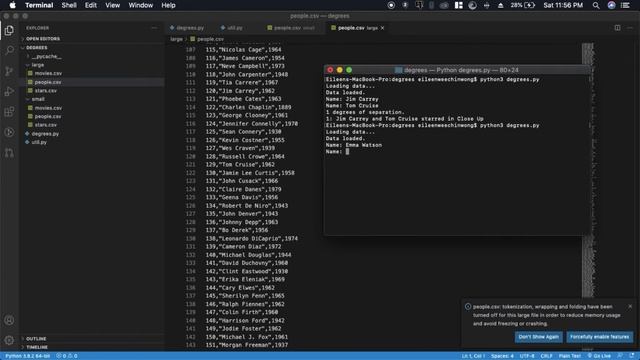Open the Window menu
The width and height of the screenshot is (640, 360).
click(140, 5)
